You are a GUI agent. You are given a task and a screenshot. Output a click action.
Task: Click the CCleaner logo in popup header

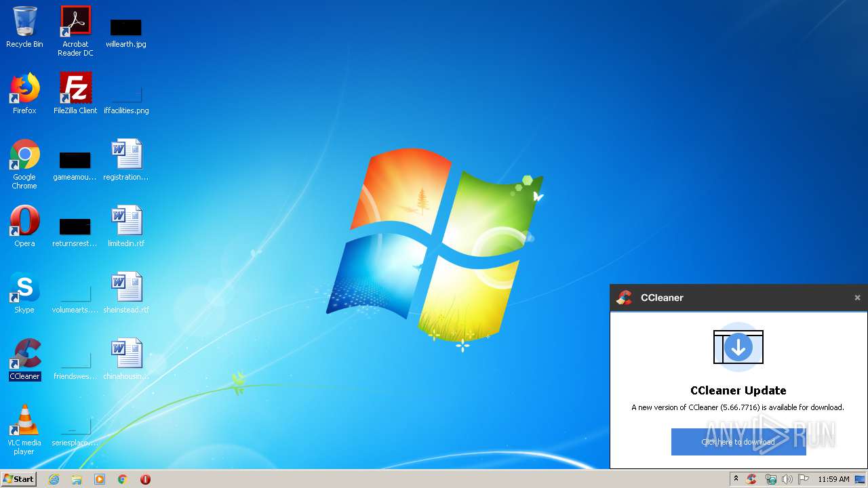[x=624, y=298]
